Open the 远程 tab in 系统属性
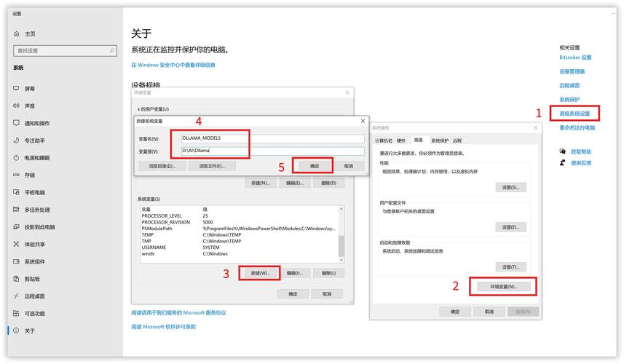The image size is (624, 364). coord(457,141)
